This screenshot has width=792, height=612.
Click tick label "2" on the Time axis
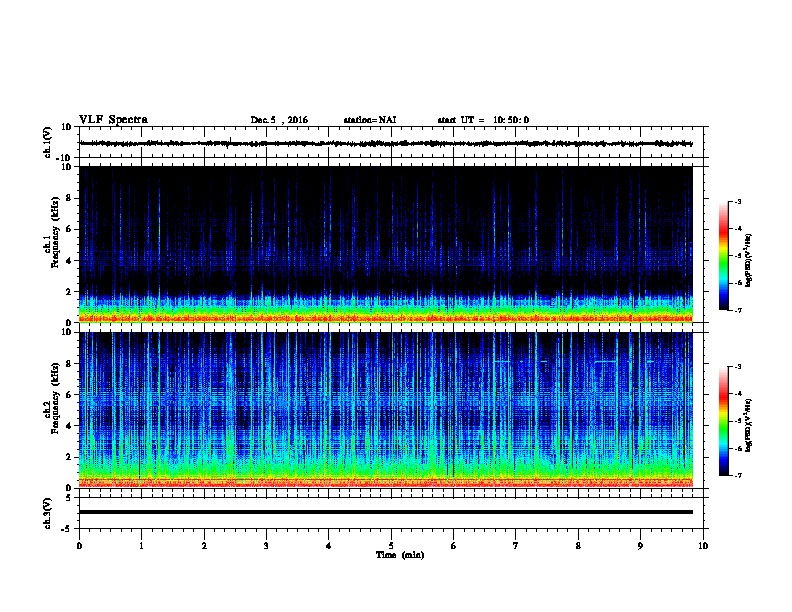coord(204,546)
